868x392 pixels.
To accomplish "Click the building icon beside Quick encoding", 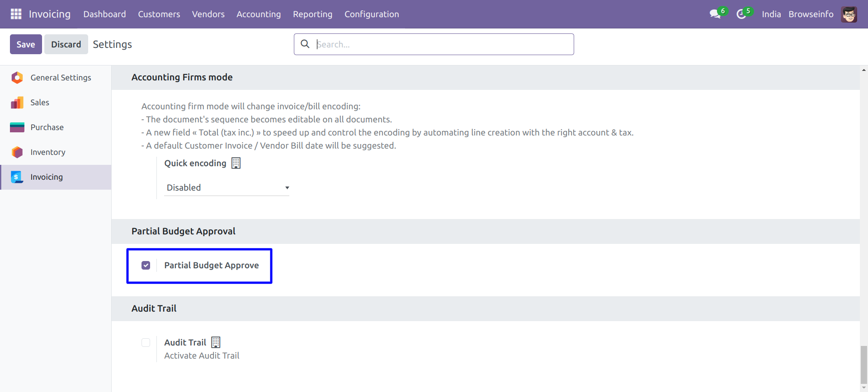I will pos(236,163).
